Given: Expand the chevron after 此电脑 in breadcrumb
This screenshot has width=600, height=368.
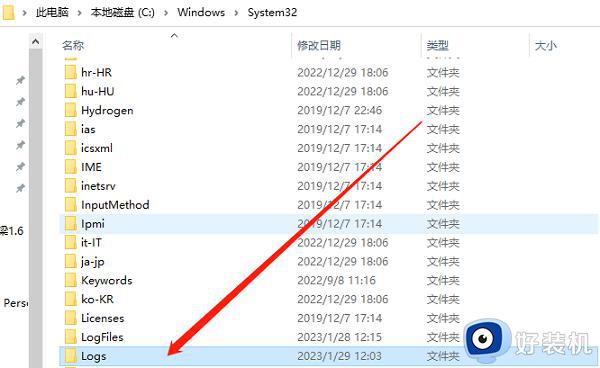Looking at the screenshot, I should point(80,13).
